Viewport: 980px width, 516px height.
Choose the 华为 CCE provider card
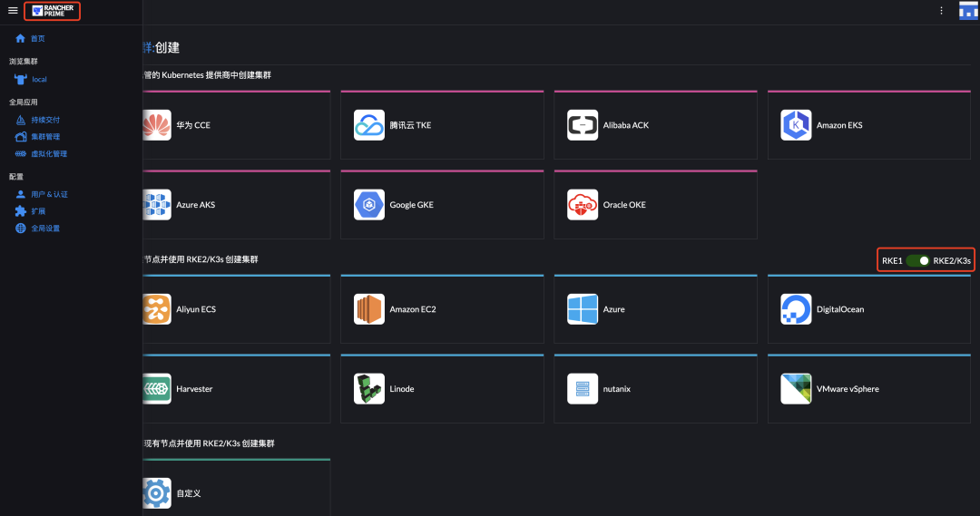tap(236, 125)
